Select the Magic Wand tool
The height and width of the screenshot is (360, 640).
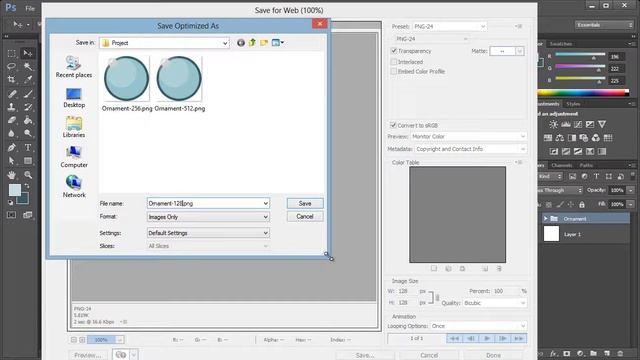point(28,66)
